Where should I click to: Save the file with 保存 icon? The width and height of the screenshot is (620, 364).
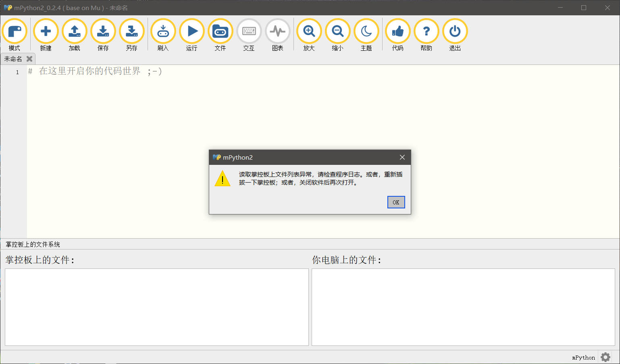point(103,31)
